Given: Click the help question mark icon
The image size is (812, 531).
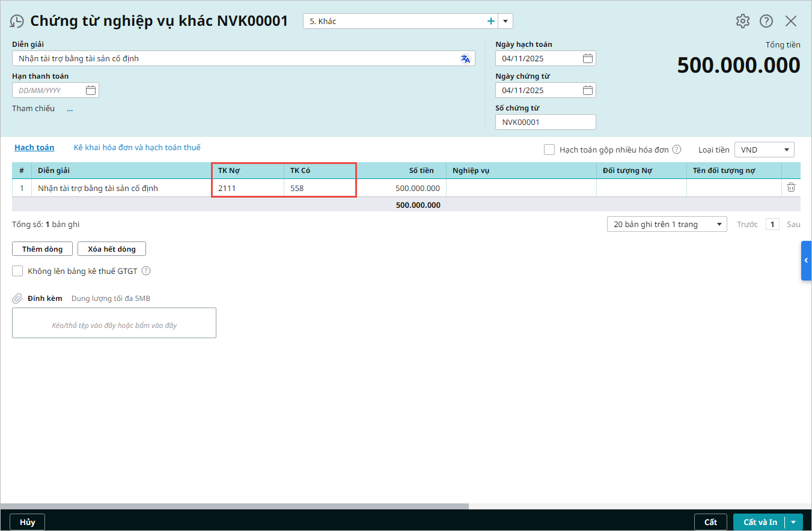Looking at the screenshot, I should 766,21.
